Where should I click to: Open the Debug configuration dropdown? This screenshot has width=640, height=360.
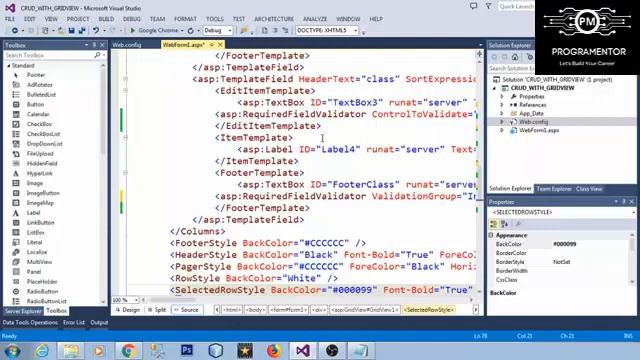[x=230, y=31]
